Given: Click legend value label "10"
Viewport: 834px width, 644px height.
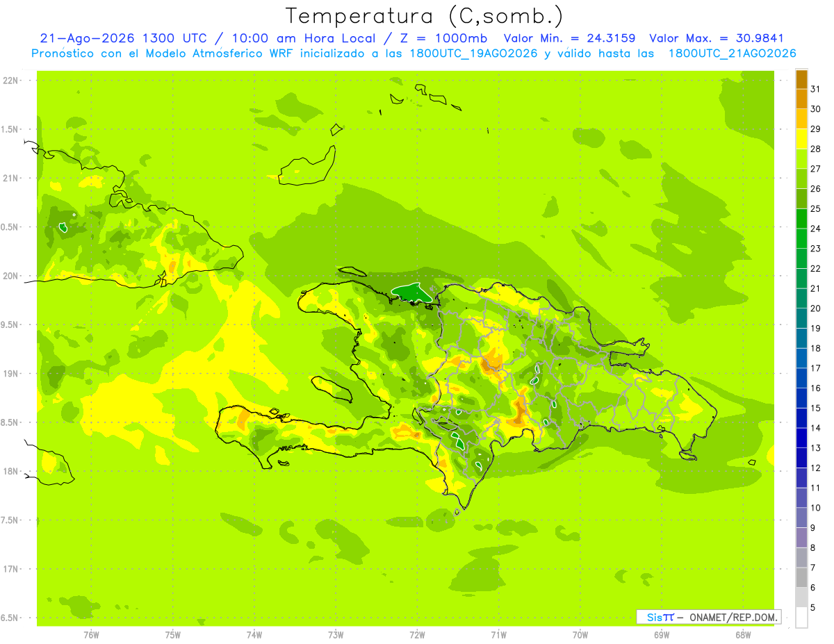Looking at the screenshot, I should (x=815, y=508).
